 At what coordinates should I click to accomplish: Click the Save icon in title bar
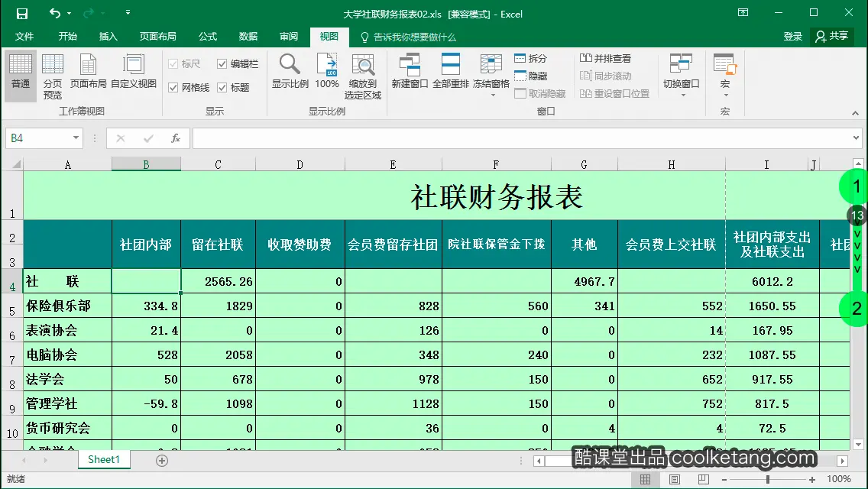click(x=21, y=13)
